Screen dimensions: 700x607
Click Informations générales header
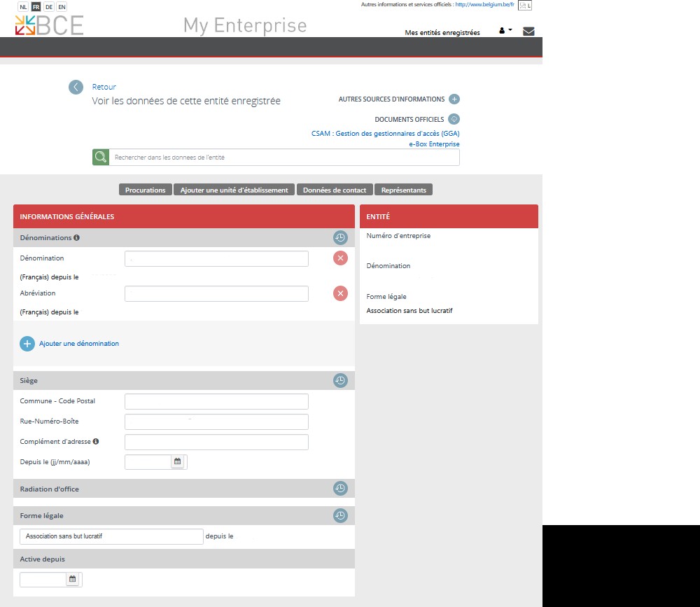(x=184, y=216)
